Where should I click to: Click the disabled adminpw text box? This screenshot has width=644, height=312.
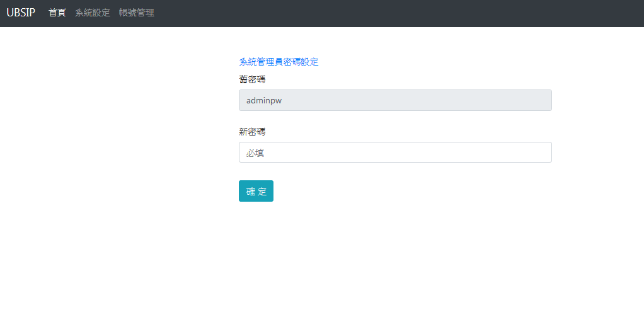395,100
